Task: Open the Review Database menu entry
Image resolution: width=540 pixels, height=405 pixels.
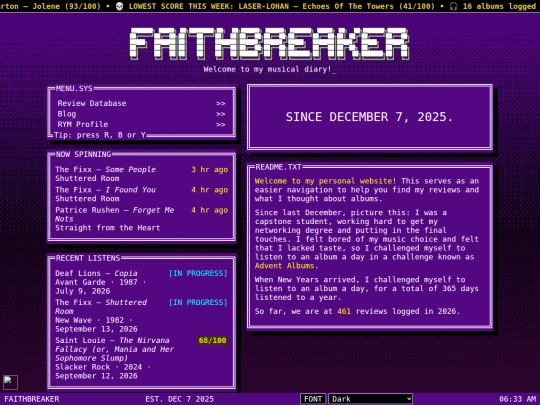Action: click(141, 103)
